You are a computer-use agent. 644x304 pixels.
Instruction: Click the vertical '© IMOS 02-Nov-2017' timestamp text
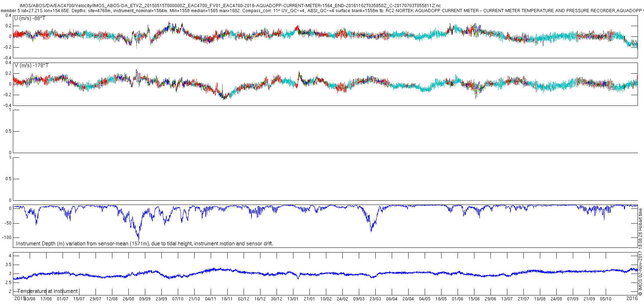pyautogui.click(x=640, y=252)
